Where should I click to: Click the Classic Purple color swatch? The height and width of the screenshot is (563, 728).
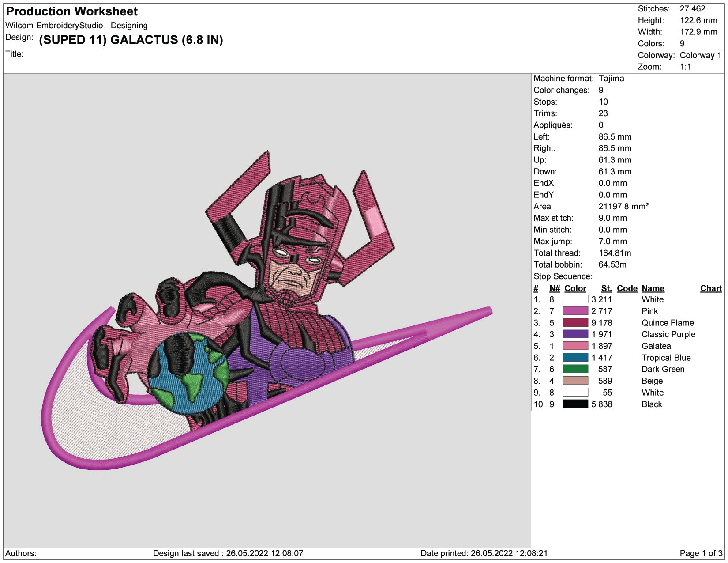(x=575, y=334)
